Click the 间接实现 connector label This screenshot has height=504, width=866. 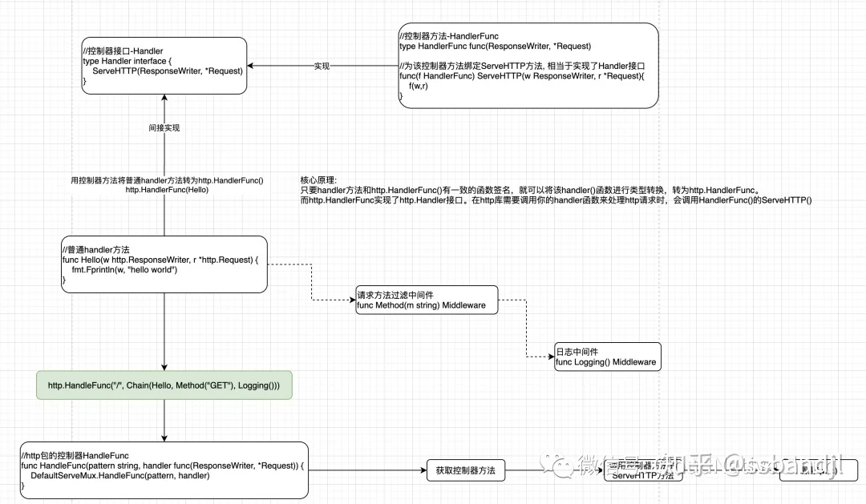164,127
